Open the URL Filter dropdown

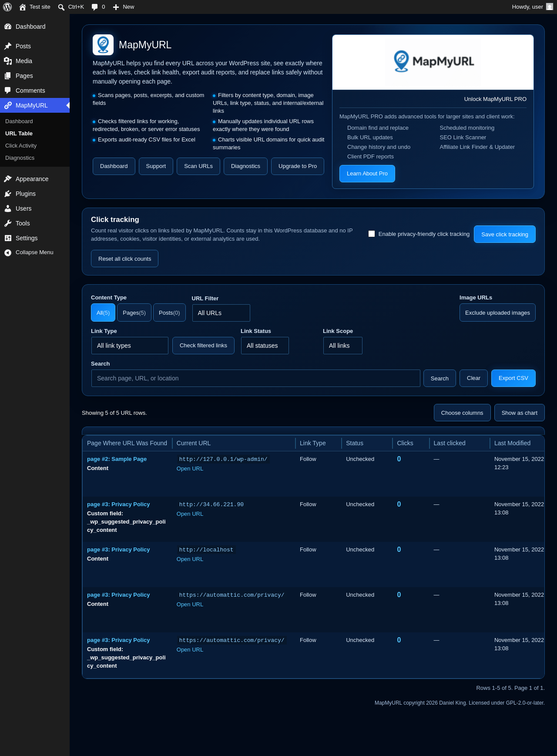[221, 313]
